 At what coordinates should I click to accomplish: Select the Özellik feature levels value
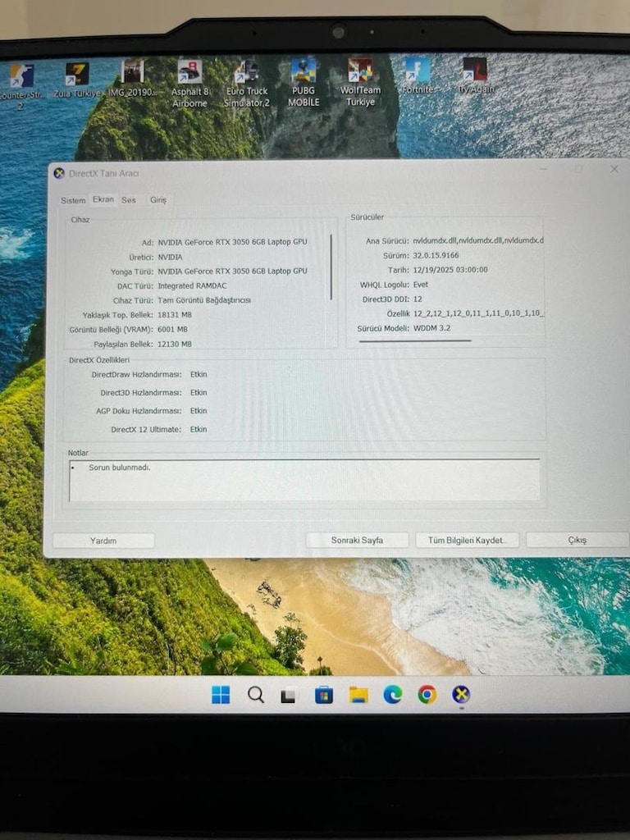(478, 313)
